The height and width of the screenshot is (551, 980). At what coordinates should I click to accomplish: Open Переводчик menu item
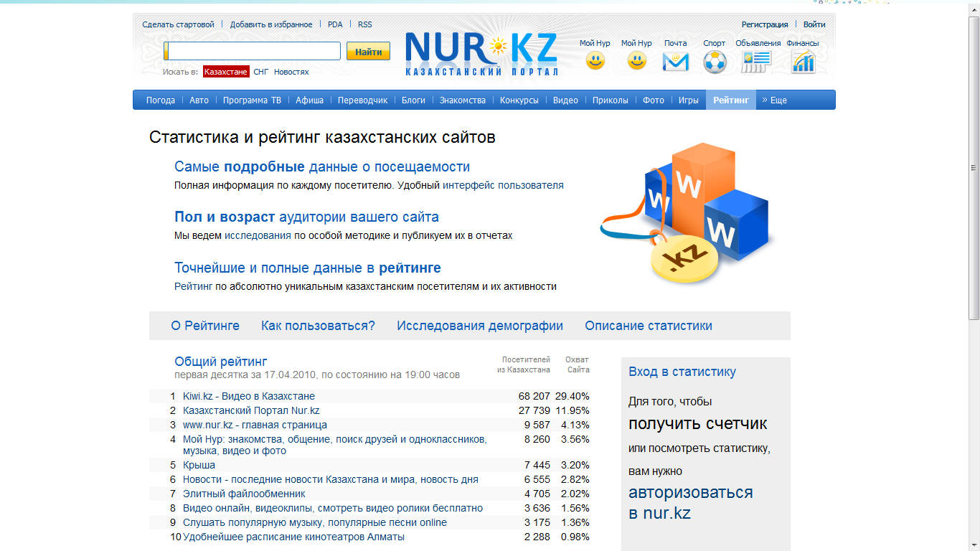[x=362, y=100]
